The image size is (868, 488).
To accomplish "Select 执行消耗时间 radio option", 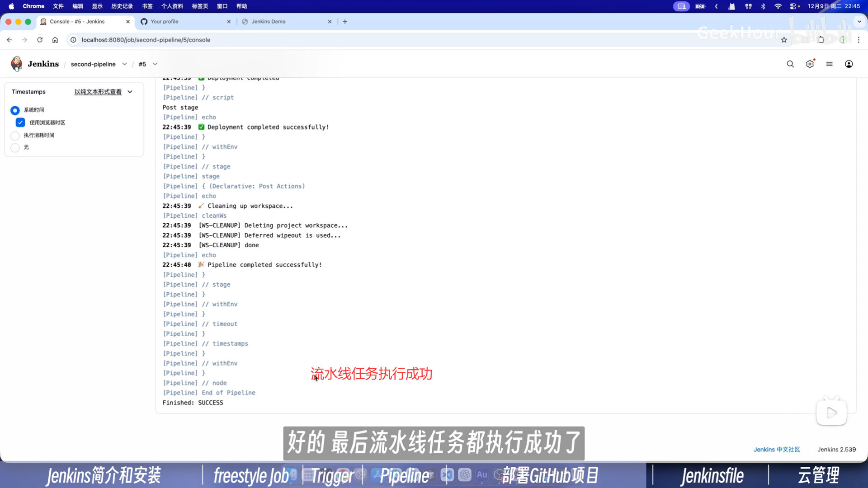I will [15, 136].
